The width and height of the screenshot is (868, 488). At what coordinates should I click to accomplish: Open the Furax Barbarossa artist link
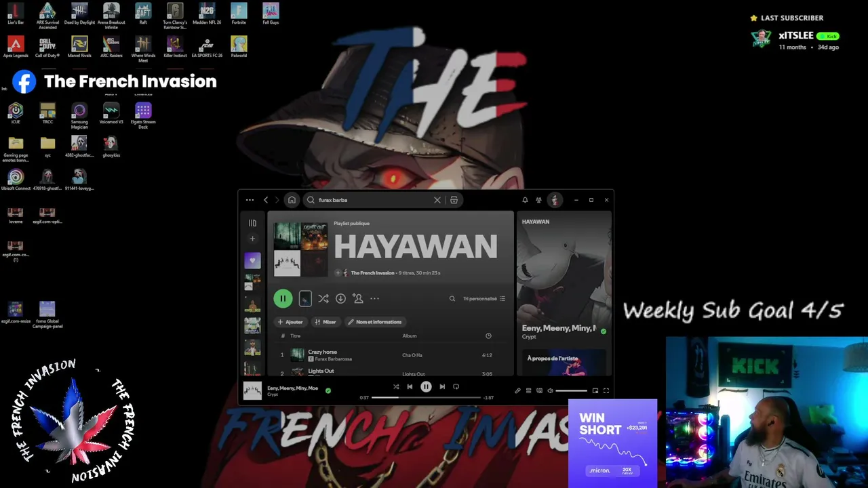click(333, 359)
